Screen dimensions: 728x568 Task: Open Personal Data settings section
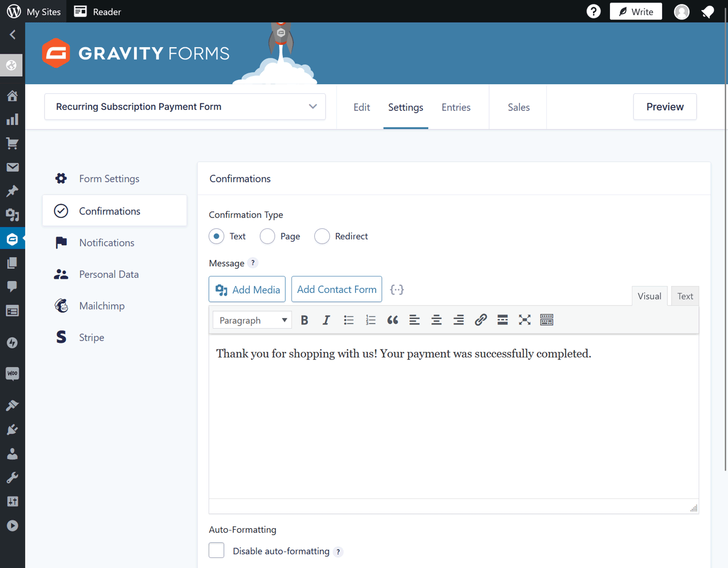click(115, 274)
